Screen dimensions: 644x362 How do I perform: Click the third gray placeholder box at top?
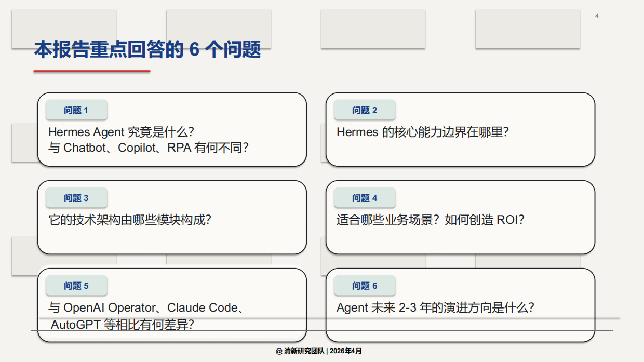[372, 29]
